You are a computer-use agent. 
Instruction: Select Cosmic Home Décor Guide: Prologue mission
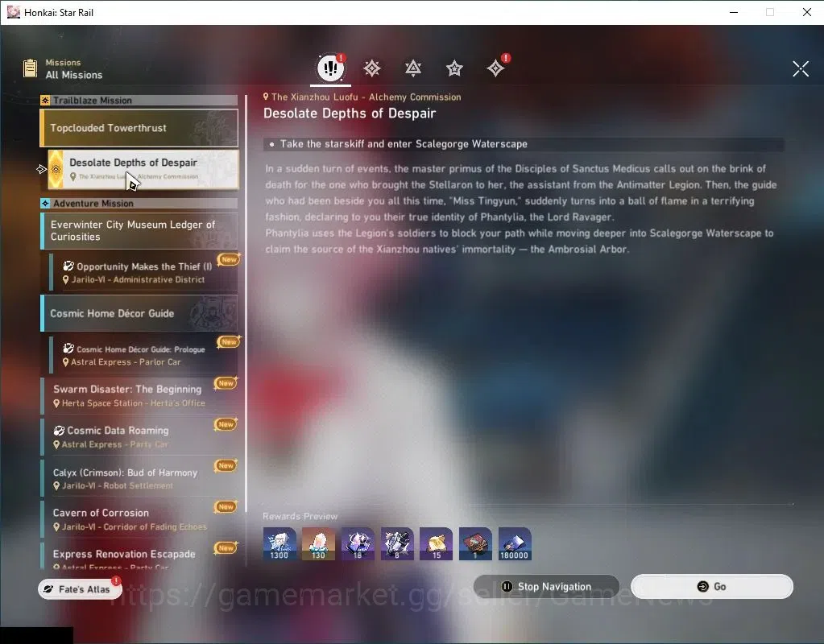tap(143, 354)
